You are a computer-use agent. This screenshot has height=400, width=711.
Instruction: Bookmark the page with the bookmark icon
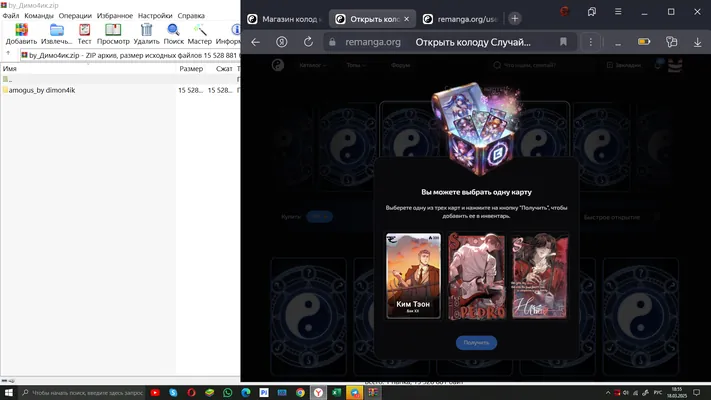563,42
